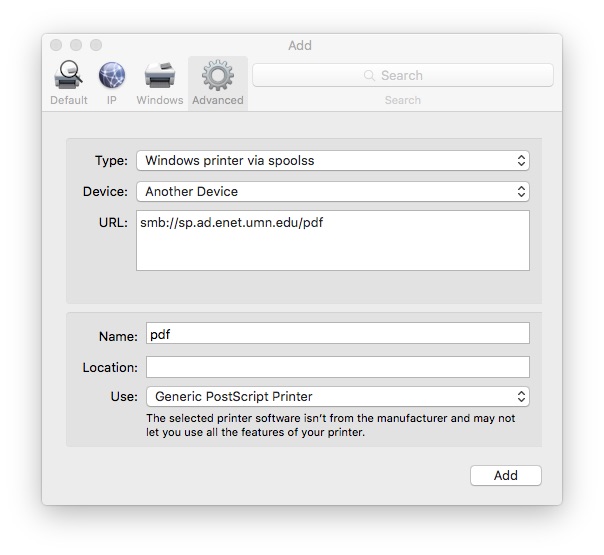Click the Add button

click(505, 476)
